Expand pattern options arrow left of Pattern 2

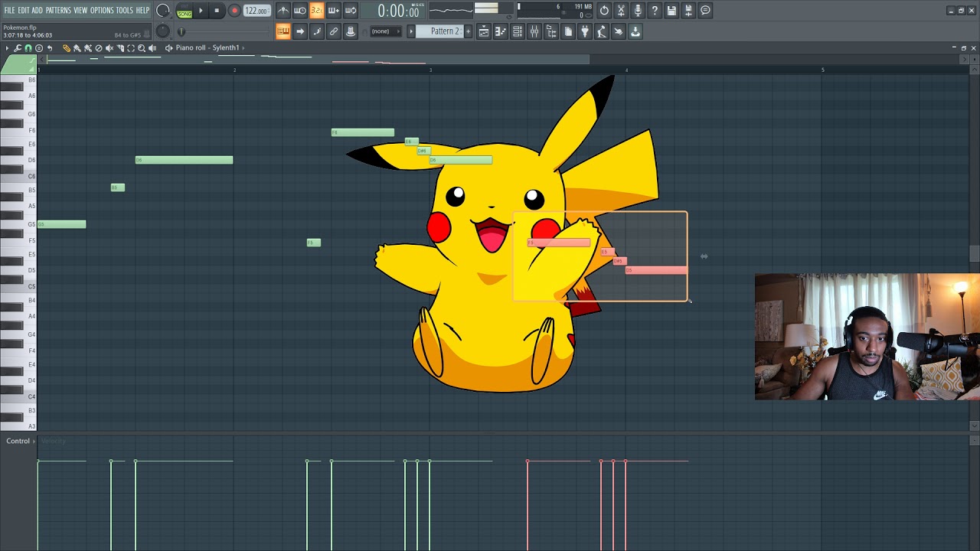pyautogui.click(x=411, y=31)
